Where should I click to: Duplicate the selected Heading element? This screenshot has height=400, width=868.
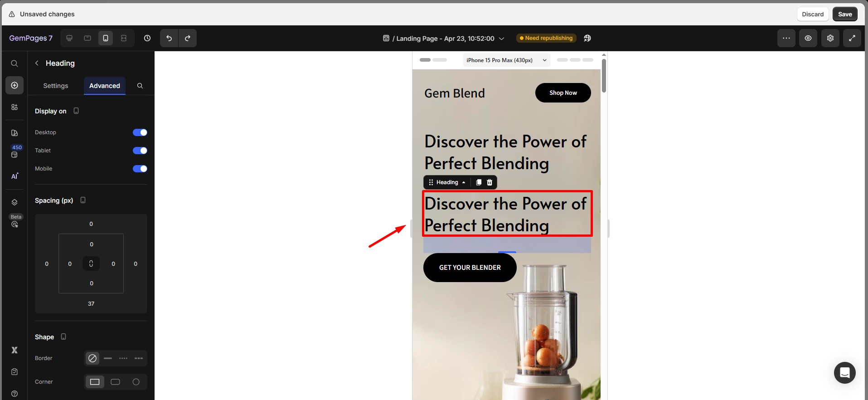point(479,182)
